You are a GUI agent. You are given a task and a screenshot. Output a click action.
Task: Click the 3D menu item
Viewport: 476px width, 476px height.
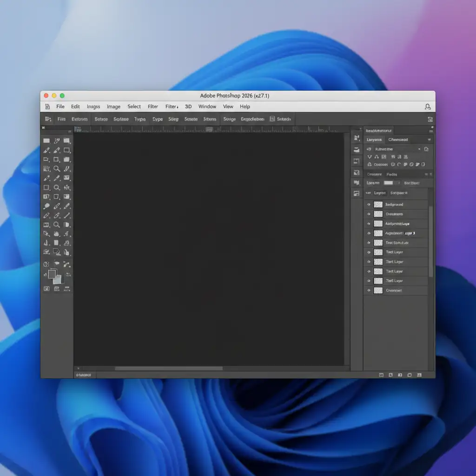(188, 106)
